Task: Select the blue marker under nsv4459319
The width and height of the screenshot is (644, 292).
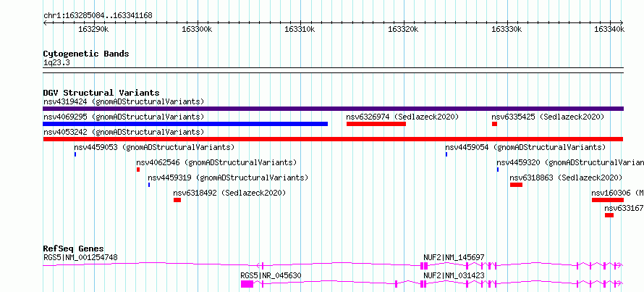Action: click(149, 185)
